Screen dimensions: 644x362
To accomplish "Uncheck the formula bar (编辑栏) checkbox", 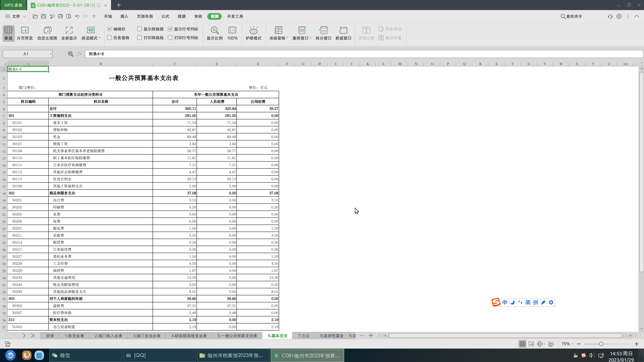I will click(x=109, y=29).
